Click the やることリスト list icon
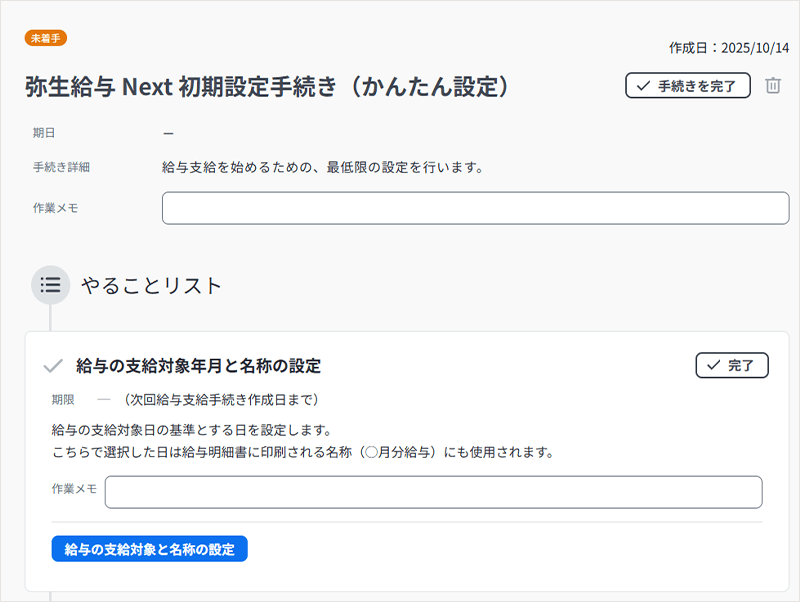800x602 pixels. pyautogui.click(x=50, y=285)
